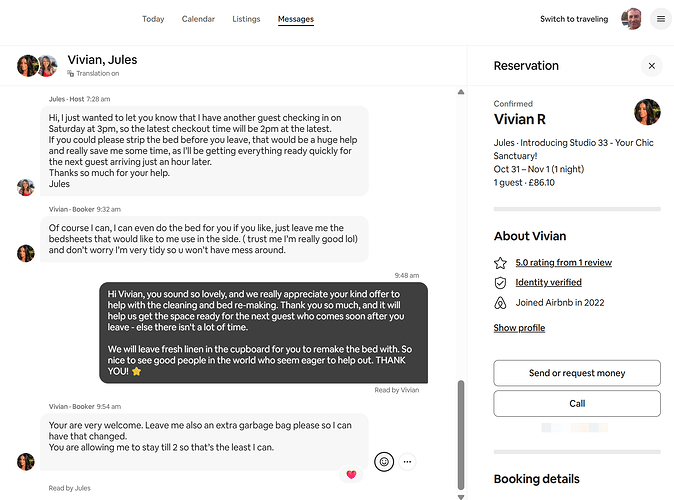674x500 pixels.
Task: Click Show profile link
Action: coord(519,328)
